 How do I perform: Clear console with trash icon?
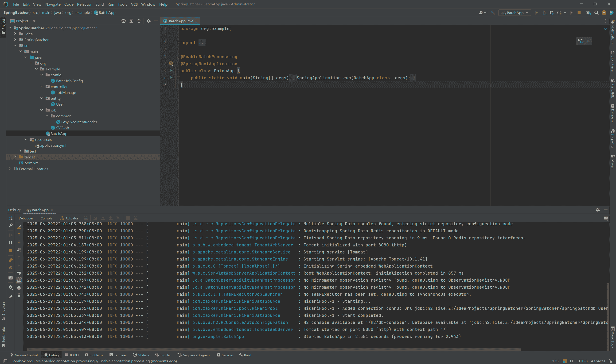(x=19, y=295)
